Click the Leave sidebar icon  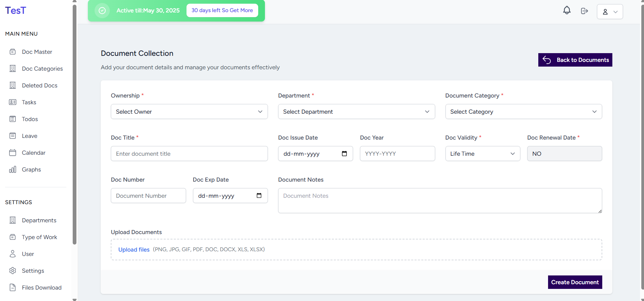[x=12, y=136]
